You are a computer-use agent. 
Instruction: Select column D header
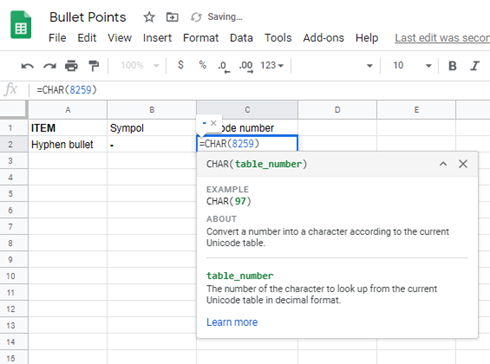pos(337,110)
